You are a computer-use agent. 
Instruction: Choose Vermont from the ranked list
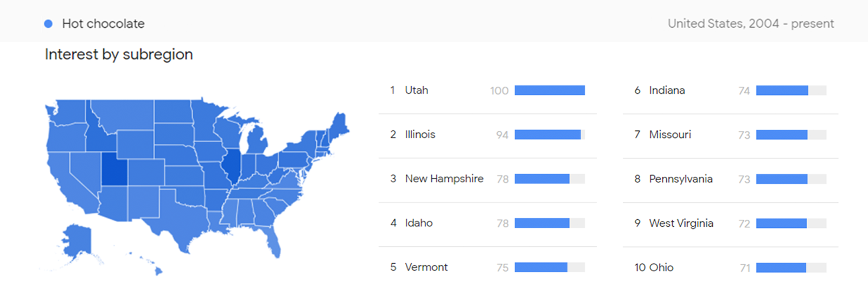click(426, 267)
